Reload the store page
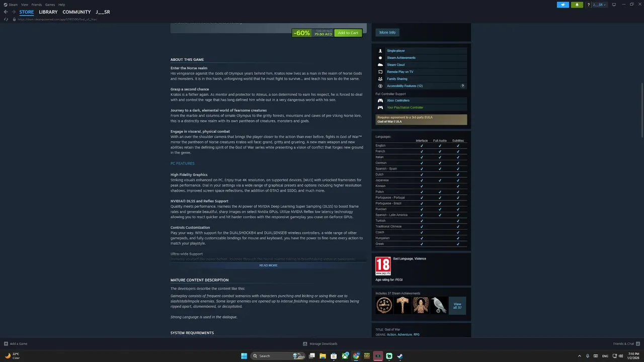Image resolution: width=644 pixels, height=362 pixels. coord(6,19)
